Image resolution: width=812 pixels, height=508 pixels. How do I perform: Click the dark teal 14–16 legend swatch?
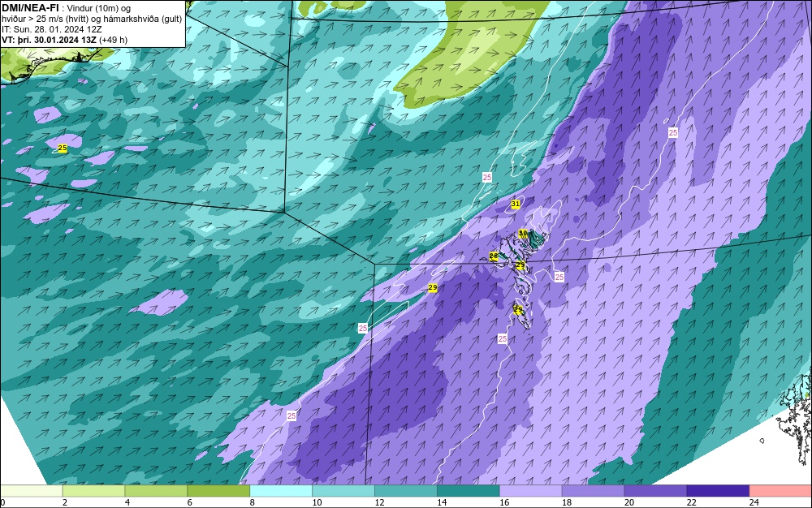coord(469,491)
